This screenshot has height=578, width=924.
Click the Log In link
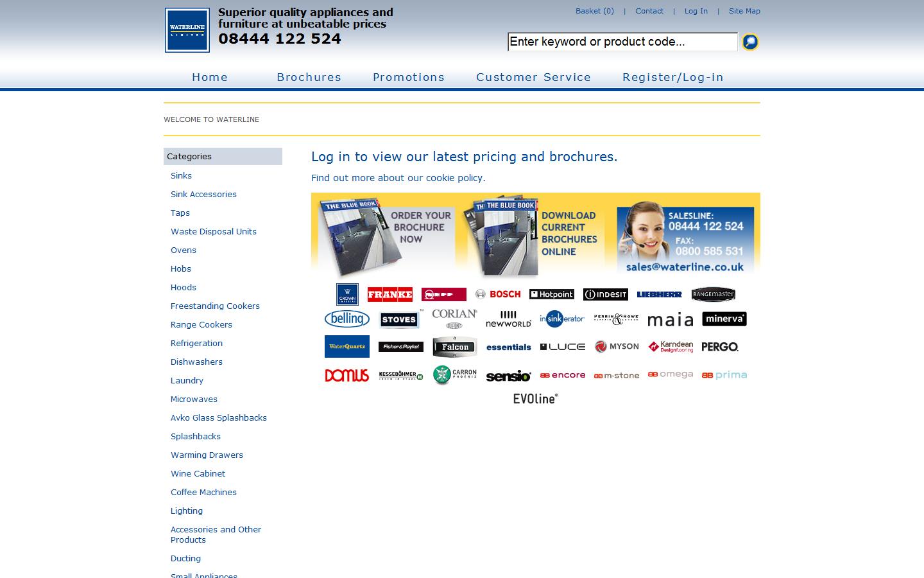click(696, 11)
